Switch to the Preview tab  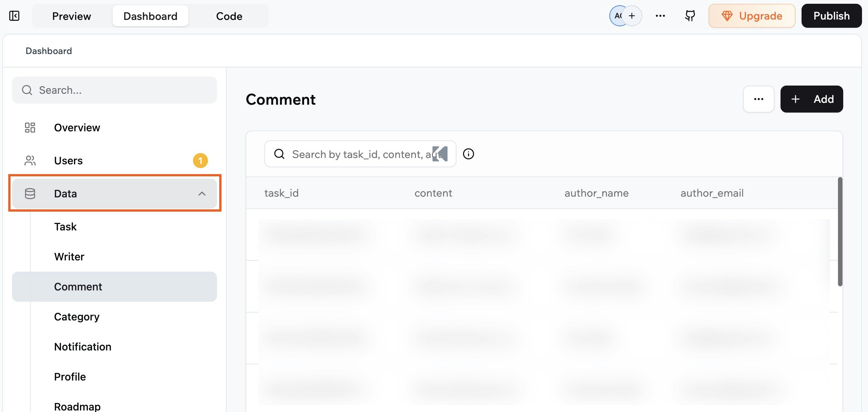click(x=71, y=16)
